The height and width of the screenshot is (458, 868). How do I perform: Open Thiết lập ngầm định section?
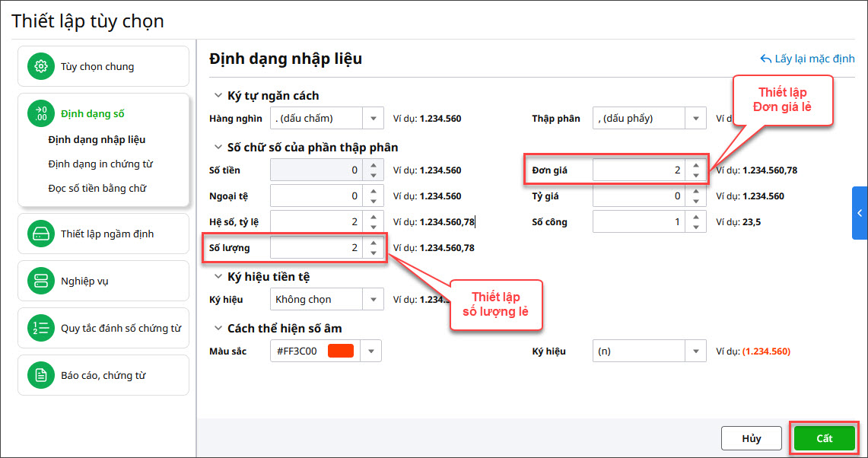103,234
